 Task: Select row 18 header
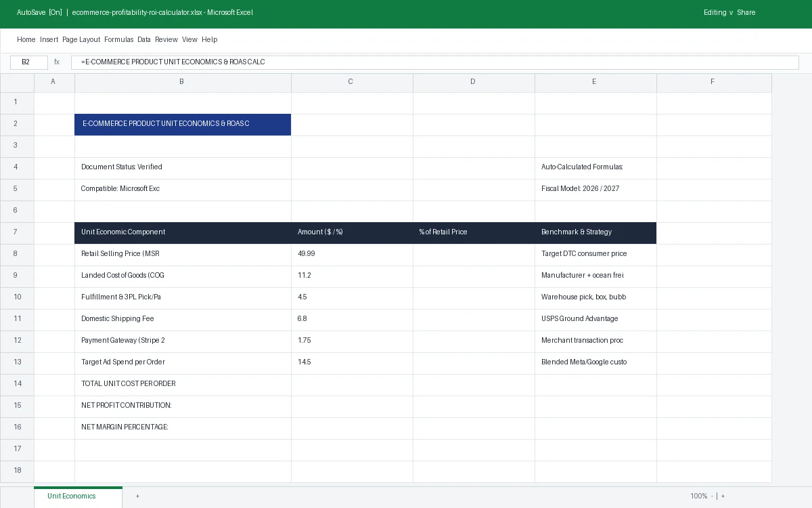[x=17, y=471]
